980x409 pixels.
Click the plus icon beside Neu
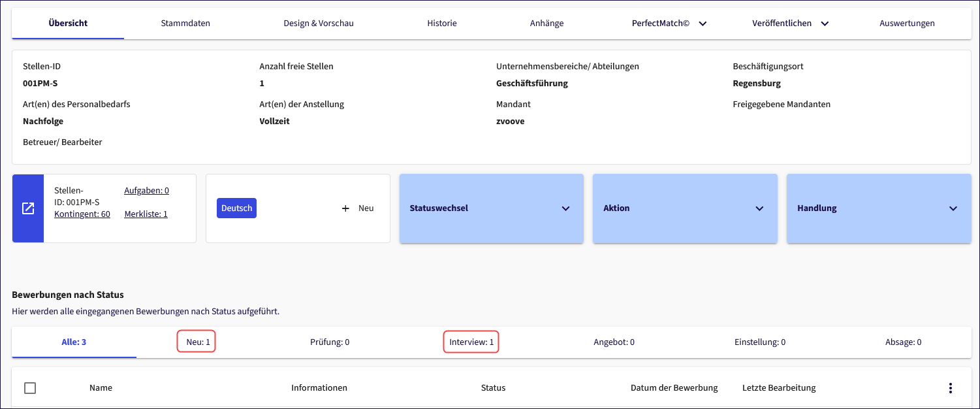pos(346,208)
